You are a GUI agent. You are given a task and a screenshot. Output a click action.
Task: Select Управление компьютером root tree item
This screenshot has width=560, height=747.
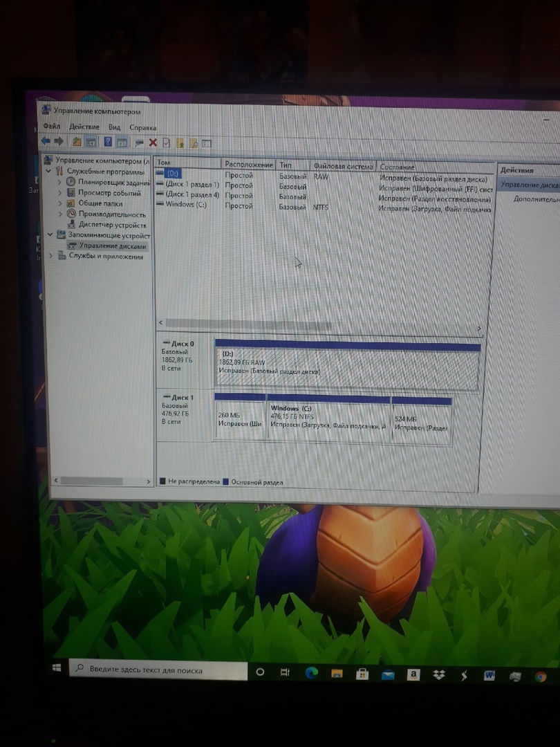tap(98, 160)
